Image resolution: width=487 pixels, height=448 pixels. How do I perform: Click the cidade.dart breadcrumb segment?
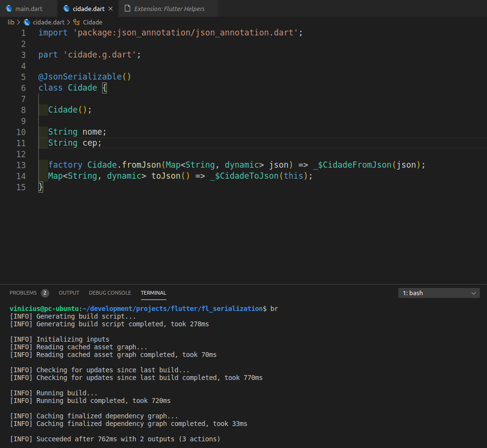point(48,23)
